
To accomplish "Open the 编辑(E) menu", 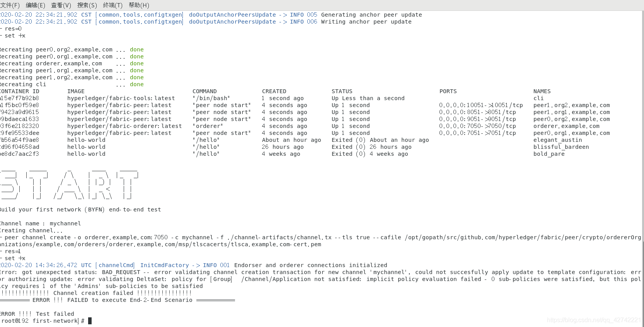I will [x=35, y=5].
